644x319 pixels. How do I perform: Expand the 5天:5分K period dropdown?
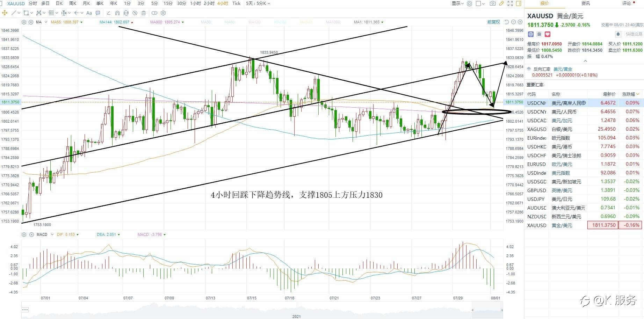coord(258,3)
